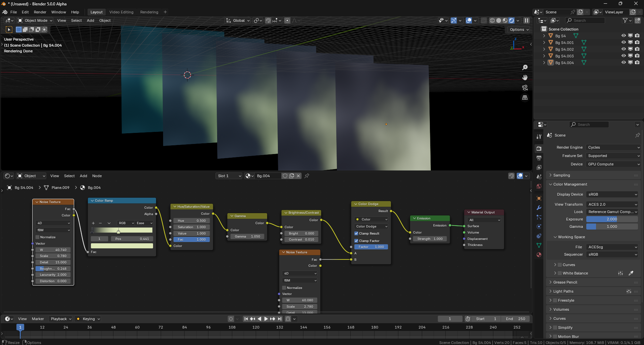
Task: Open the Render properties tab icon
Action: pos(539,148)
